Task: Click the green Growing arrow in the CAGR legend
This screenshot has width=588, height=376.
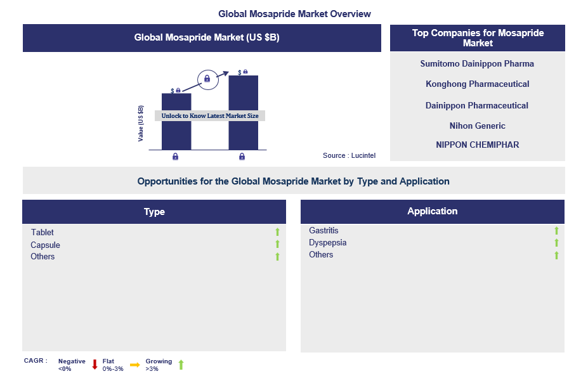Action: coord(181,364)
